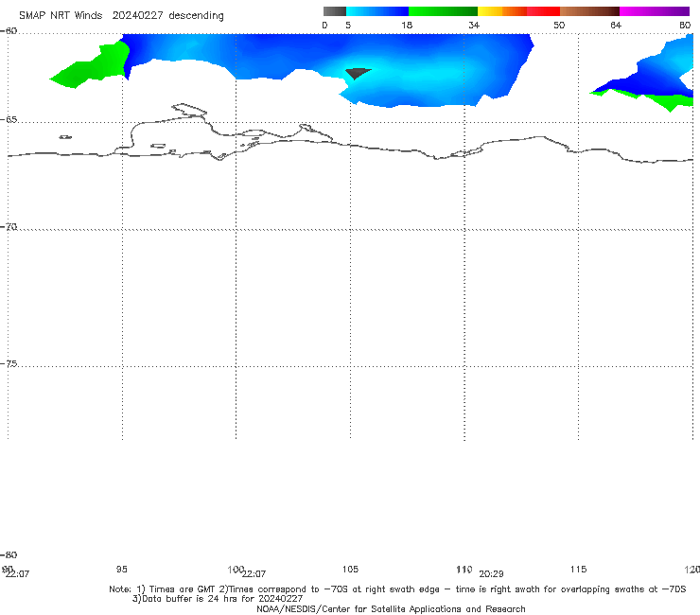Click the small island outline west of longitude 95
This screenshot has height=615, width=700.
click(65, 137)
